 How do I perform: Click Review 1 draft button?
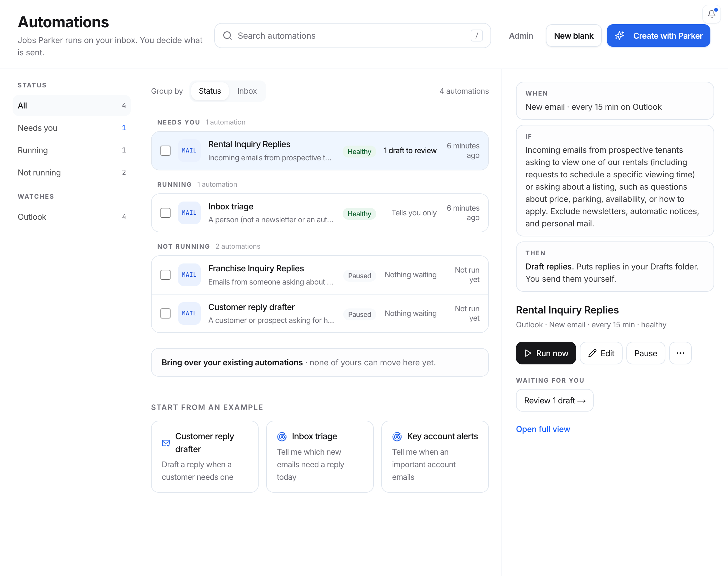(x=554, y=400)
